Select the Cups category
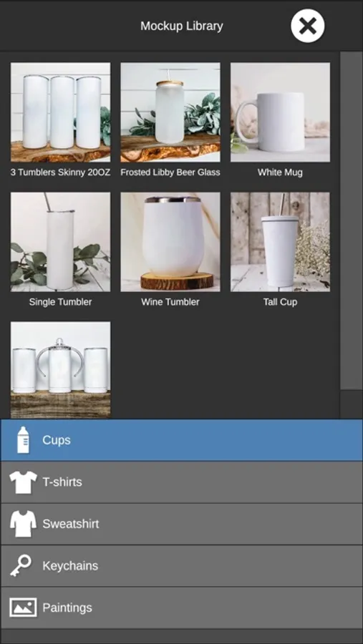The height and width of the screenshot is (644, 363). 182,440
